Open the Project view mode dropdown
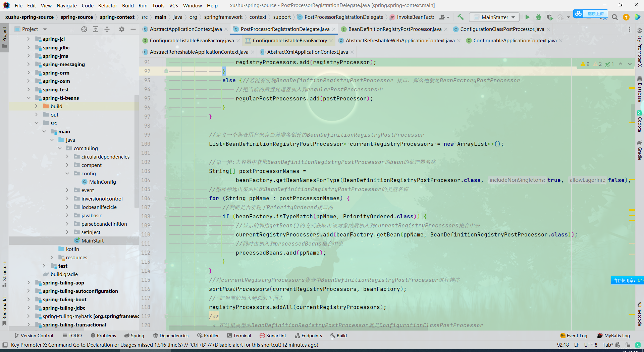644x352 pixels. click(x=45, y=29)
